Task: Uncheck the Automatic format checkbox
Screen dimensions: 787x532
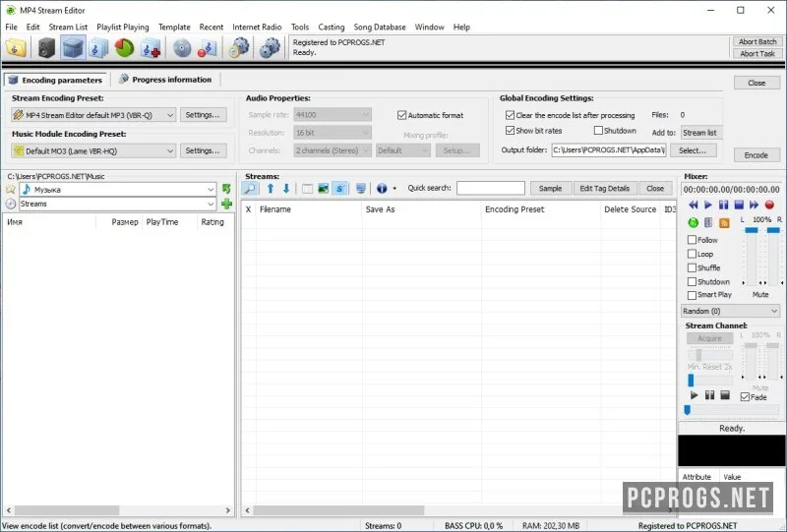Action: tap(401, 115)
